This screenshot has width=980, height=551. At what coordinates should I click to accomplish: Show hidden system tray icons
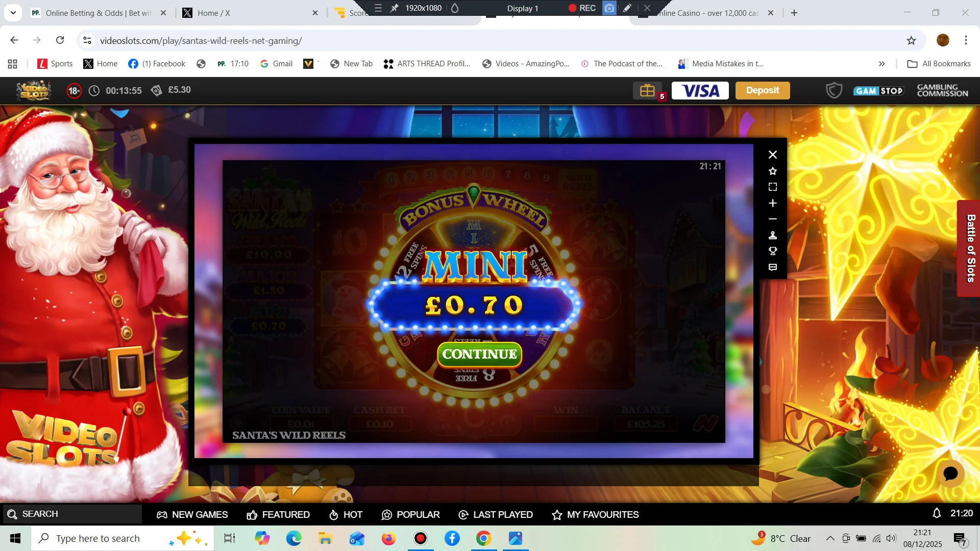pos(830,538)
